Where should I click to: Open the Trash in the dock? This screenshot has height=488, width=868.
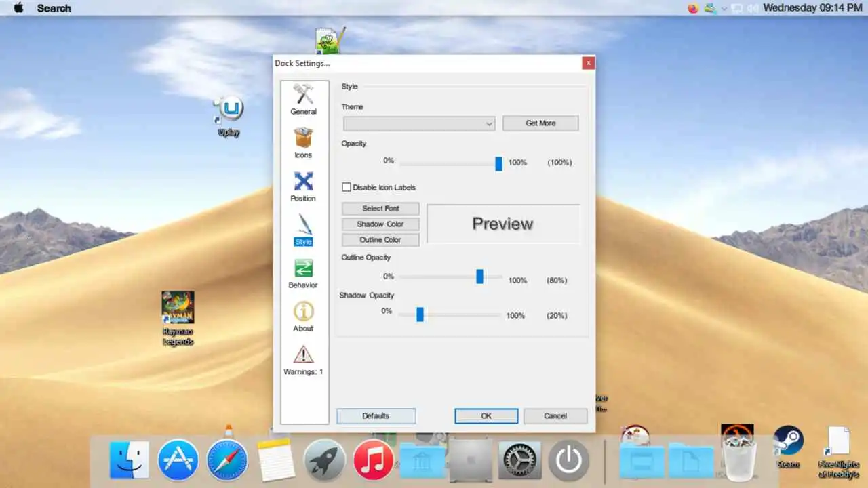pos(740,459)
